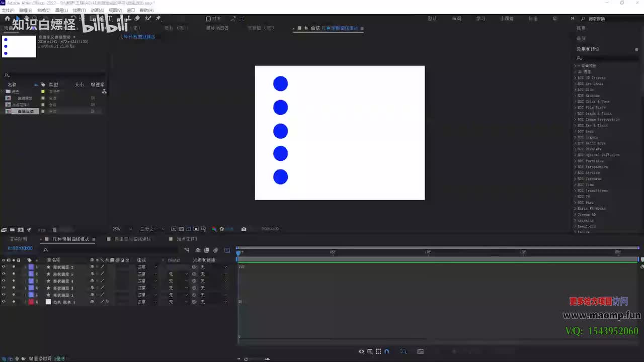The width and height of the screenshot is (644, 362).
Task: Click the new composition icon in Project panel
Action: tap(21, 230)
